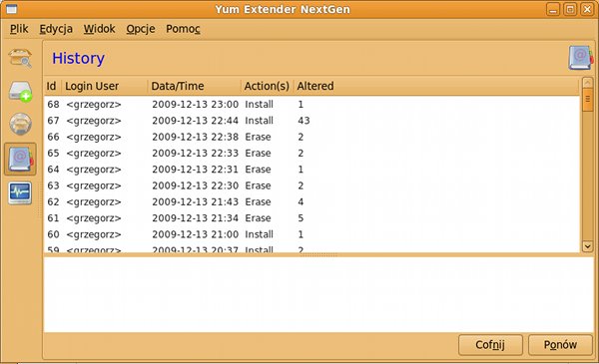Click the empty details pane below history list
599x364 pixels.
pos(318,294)
